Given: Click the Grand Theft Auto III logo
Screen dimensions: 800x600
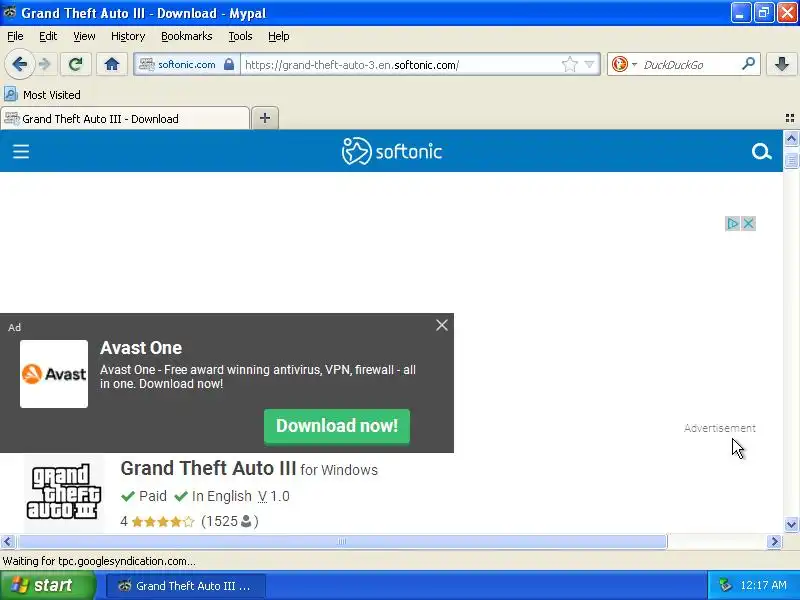Looking at the screenshot, I should [64, 492].
